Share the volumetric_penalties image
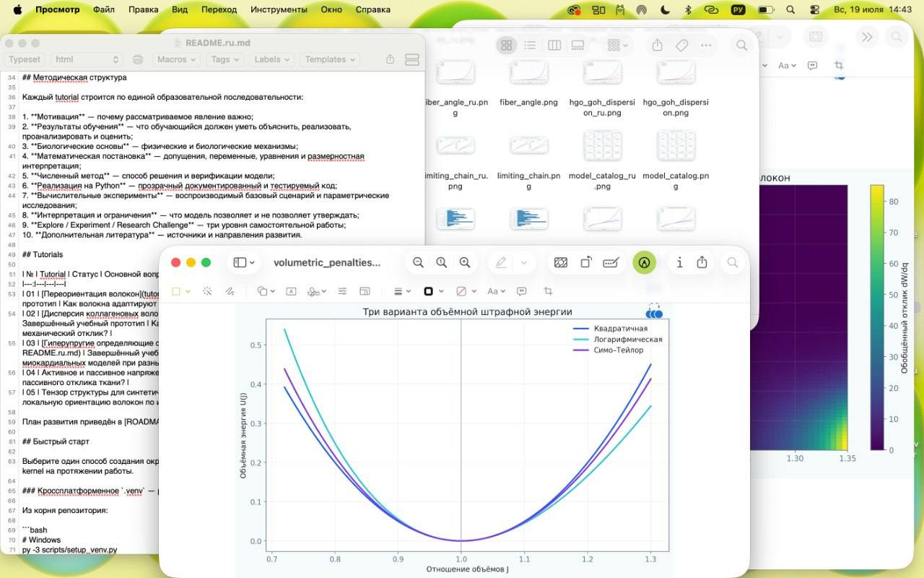 pyautogui.click(x=702, y=263)
